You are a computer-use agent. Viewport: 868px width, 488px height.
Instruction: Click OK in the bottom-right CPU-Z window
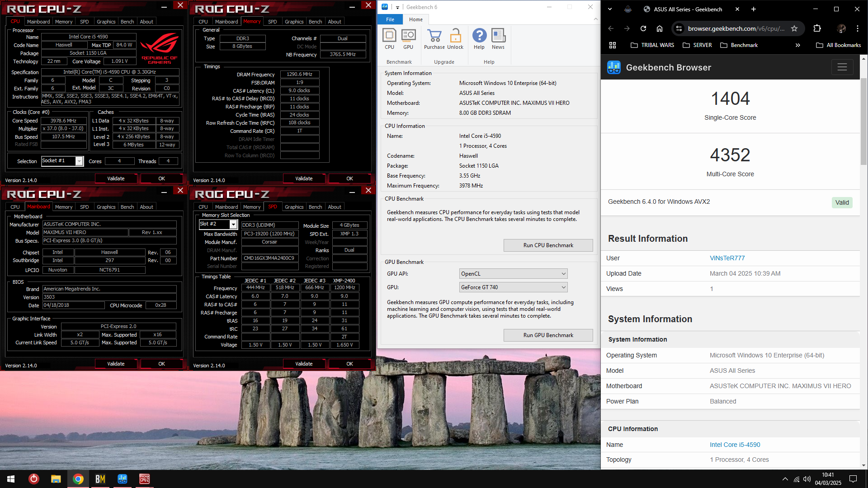tap(349, 364)
